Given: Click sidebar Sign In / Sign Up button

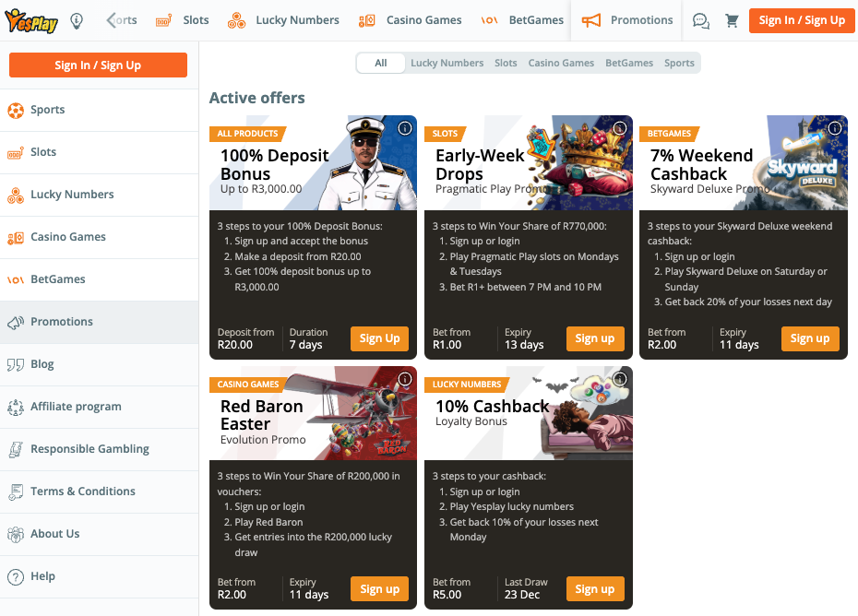Looking at the screenshot, I should (x=98, y=65).
